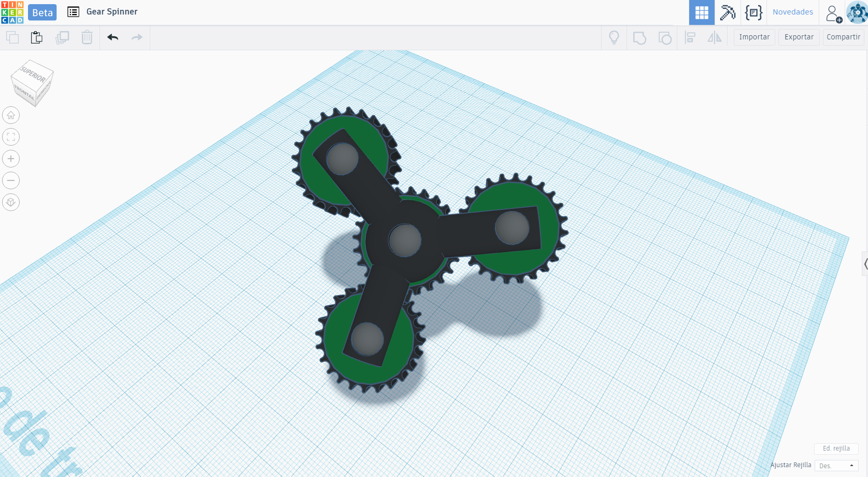Toggle perspective view in left sidebar
868x477 pixels.
(11, 202)
